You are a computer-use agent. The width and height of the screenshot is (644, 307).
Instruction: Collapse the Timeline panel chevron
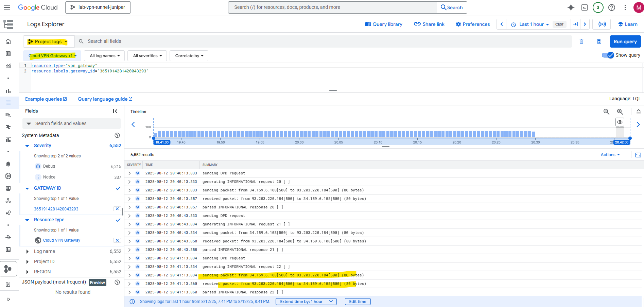pyautogui.click(x=639, y=112)
